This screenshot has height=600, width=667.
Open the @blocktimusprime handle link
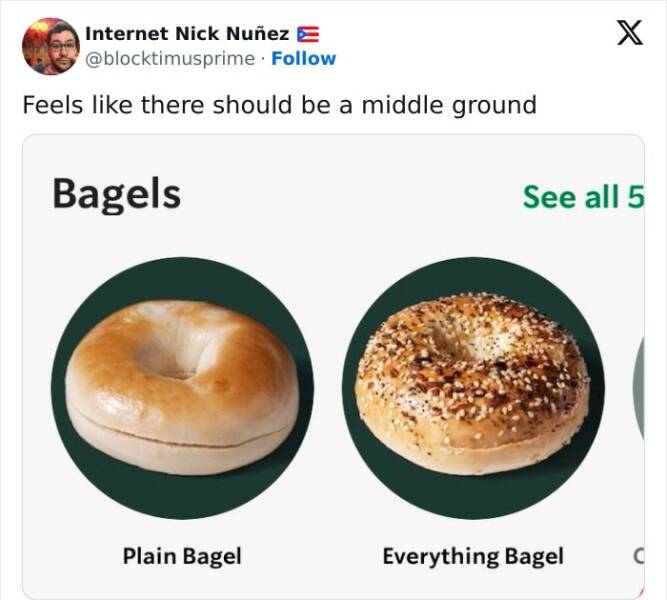pos(170,59)
